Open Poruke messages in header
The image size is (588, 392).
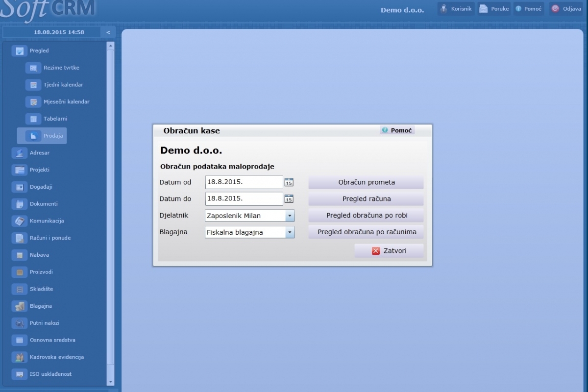[494, 9]
